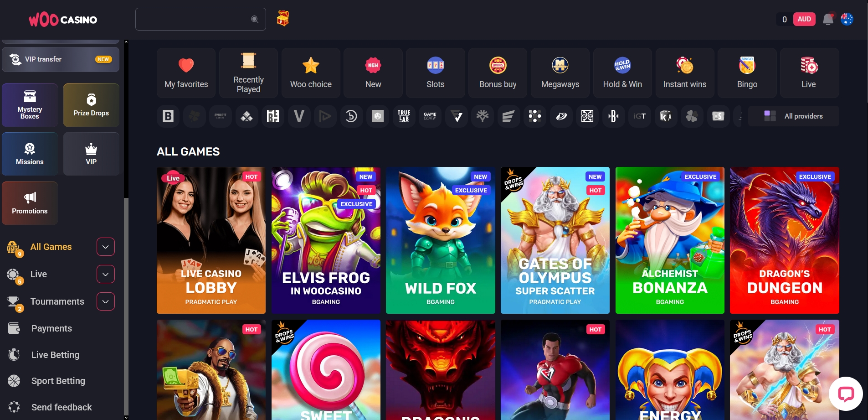Image resolution: width=868 pixels, height=420 pixels.
Task: Switch to the Megaways category tab
Action: click(560, 73)
